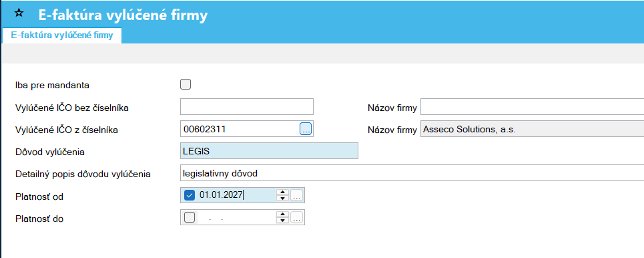Increase Platnosť do date with up arrow
The width and height of the screenshot is (644, 258).
(x=282, y=215)
